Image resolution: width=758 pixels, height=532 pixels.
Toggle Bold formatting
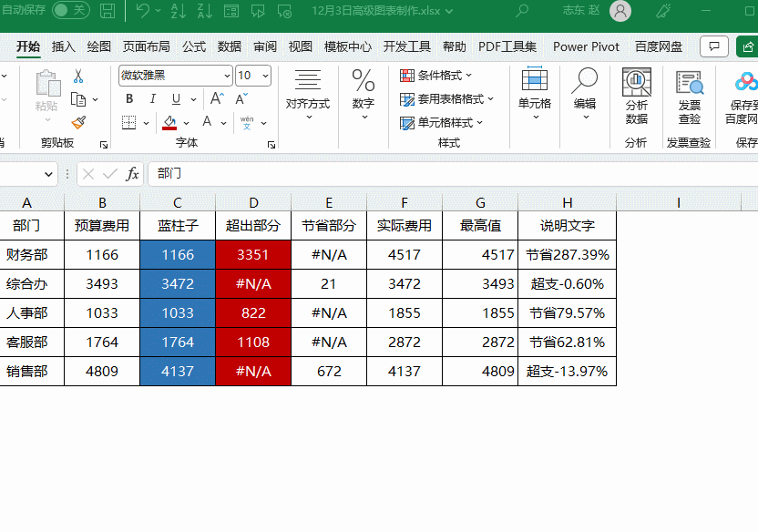129,99
